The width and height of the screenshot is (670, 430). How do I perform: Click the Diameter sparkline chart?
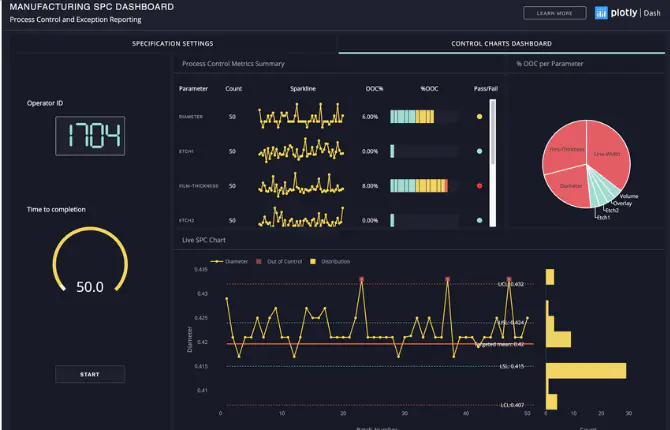(x=300, y=117)
